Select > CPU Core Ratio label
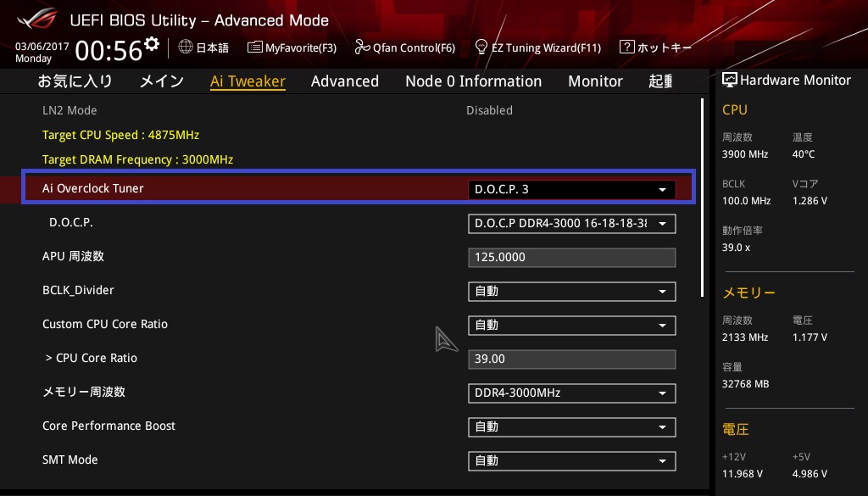 pos(92,358)
